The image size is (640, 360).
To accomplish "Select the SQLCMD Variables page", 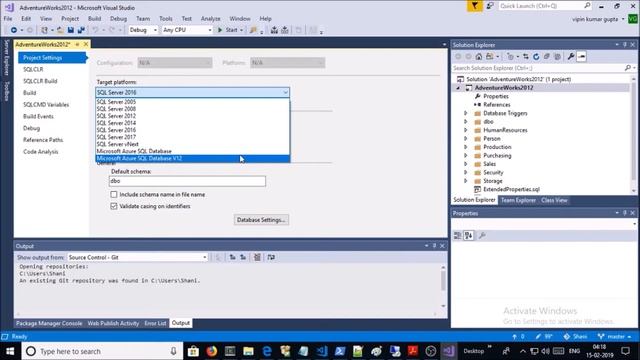I will coord(46,104).
